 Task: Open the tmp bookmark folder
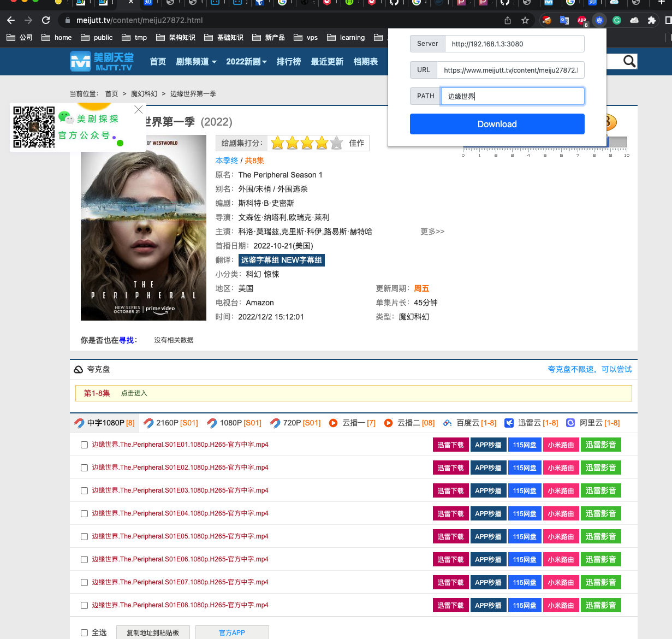click(x=134, y=38)
